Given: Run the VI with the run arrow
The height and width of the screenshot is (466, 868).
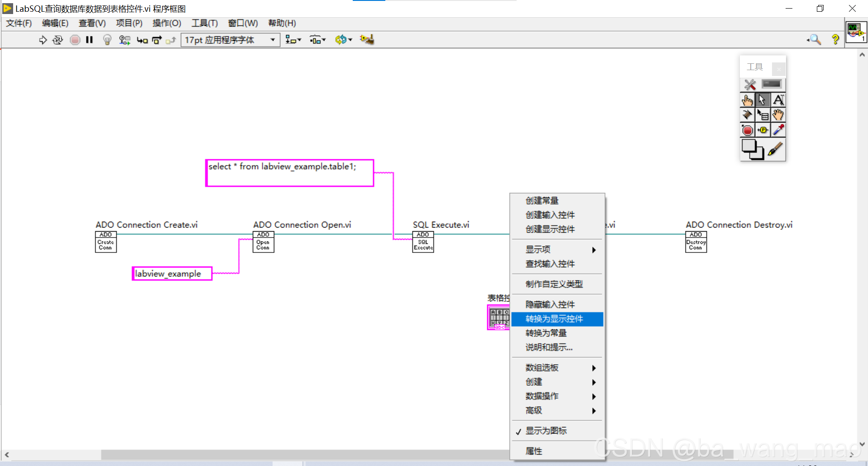Looking at the screenshot, I should [x=43, y=40].
